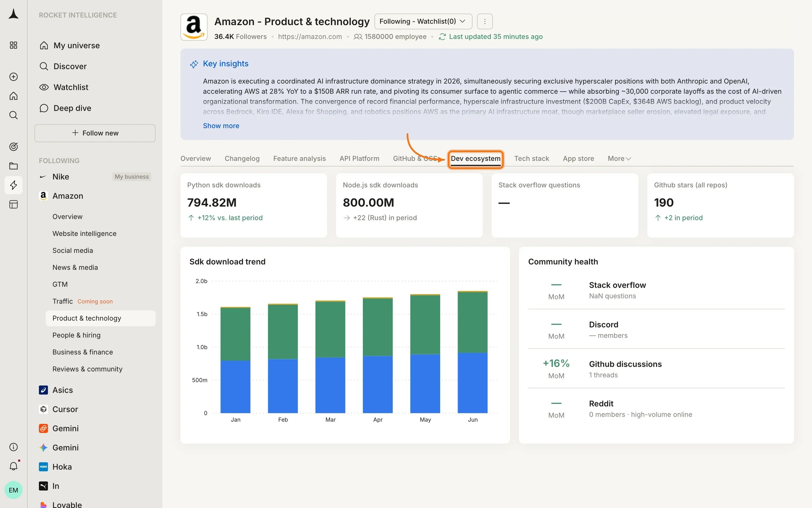Click the search icon in left rail
Image resolution: width=812 pixels, height=508 pixels.
tap(14, 115)
